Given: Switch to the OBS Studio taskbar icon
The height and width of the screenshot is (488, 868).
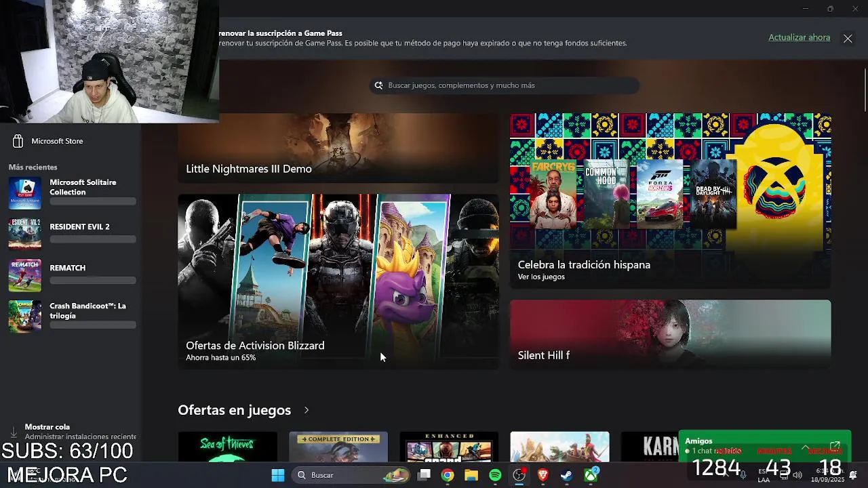Looking at the screenshot, I should click(x=519, y=475).
